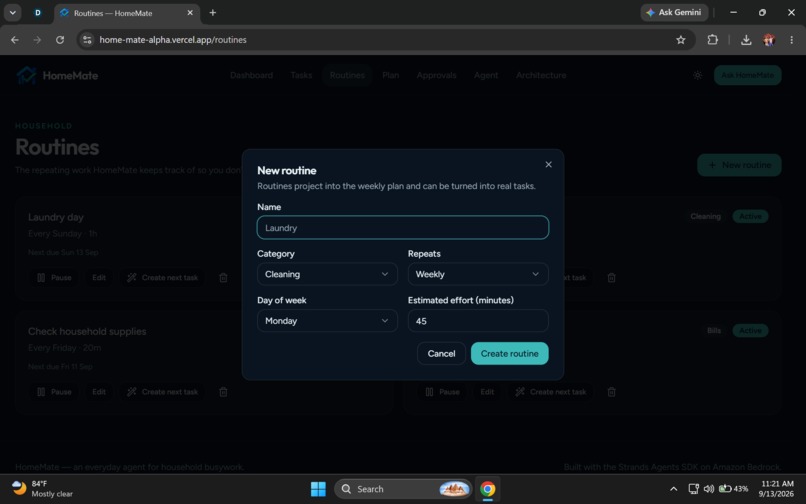Click the Active badge on Cleaning card
Viewport: 806px width, 504px height.
(750, 217)
